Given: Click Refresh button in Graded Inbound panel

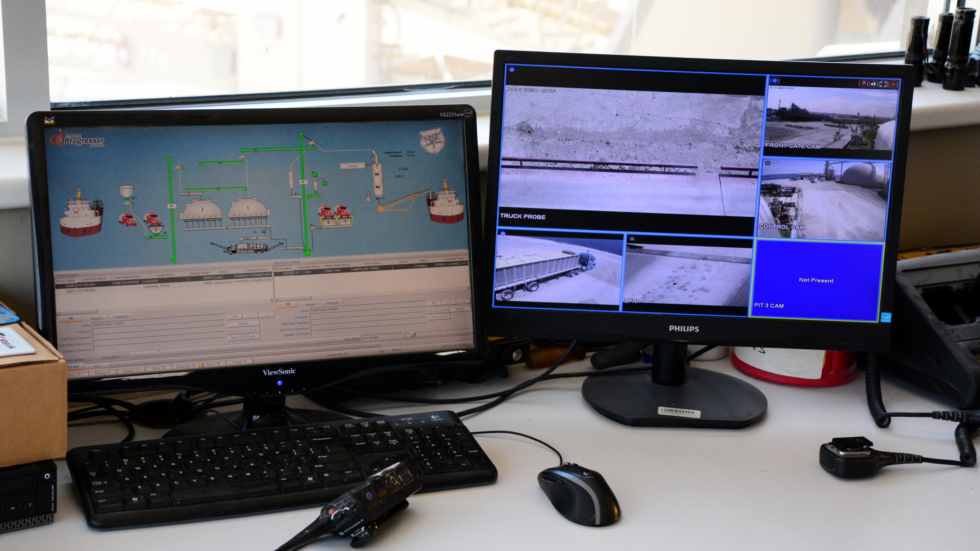Looking at the screenshot, I should (x=243, y=324).
